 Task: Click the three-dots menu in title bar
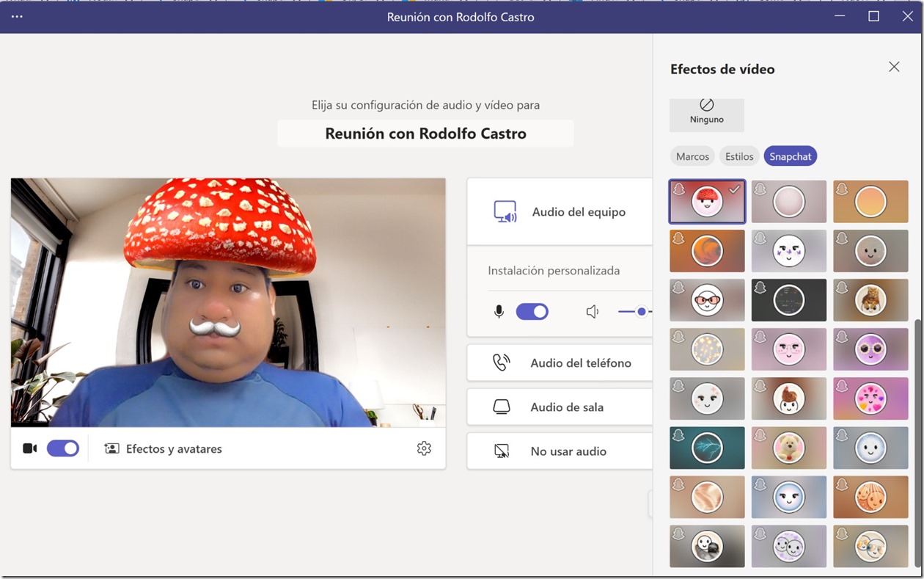[17, 16]
